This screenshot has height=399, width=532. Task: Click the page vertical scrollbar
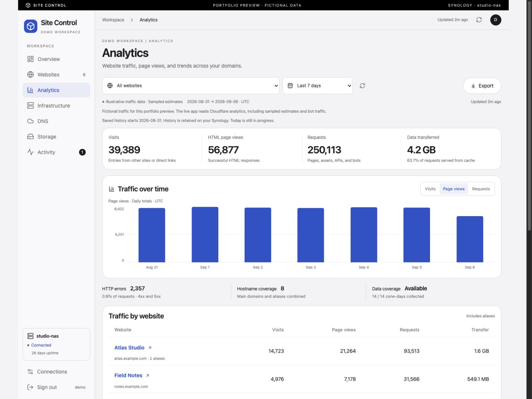point(529,116)
